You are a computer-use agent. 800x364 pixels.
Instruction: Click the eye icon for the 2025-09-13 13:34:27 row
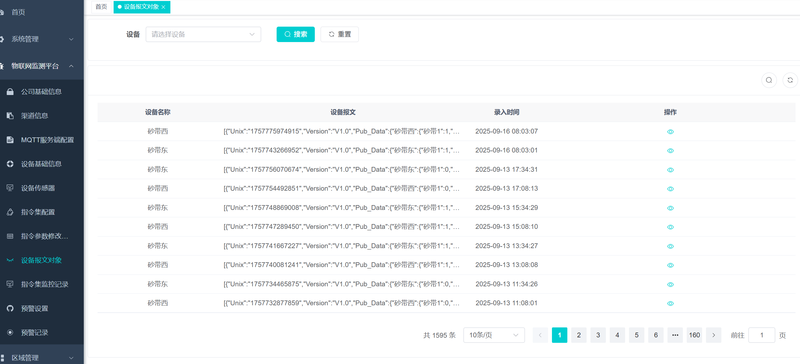(x=670, y=246)
